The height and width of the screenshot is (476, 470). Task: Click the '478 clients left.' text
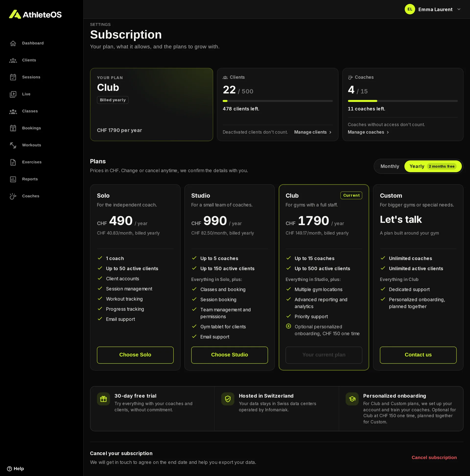pos(241,109)
